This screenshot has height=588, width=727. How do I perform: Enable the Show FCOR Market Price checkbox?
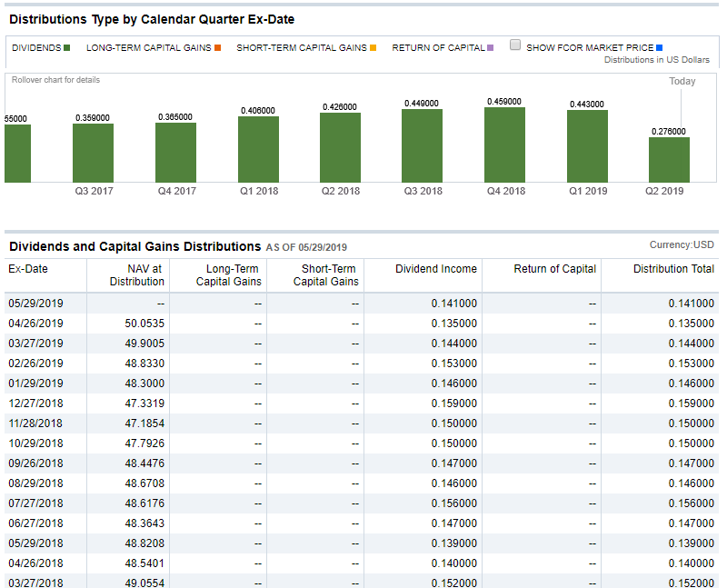[515, 45]
